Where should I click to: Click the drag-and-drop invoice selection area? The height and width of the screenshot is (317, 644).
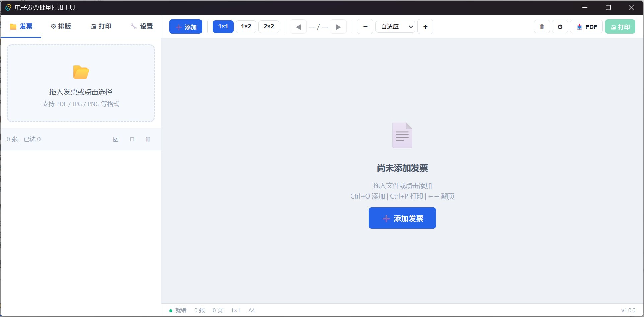click(x=80, y=83)
